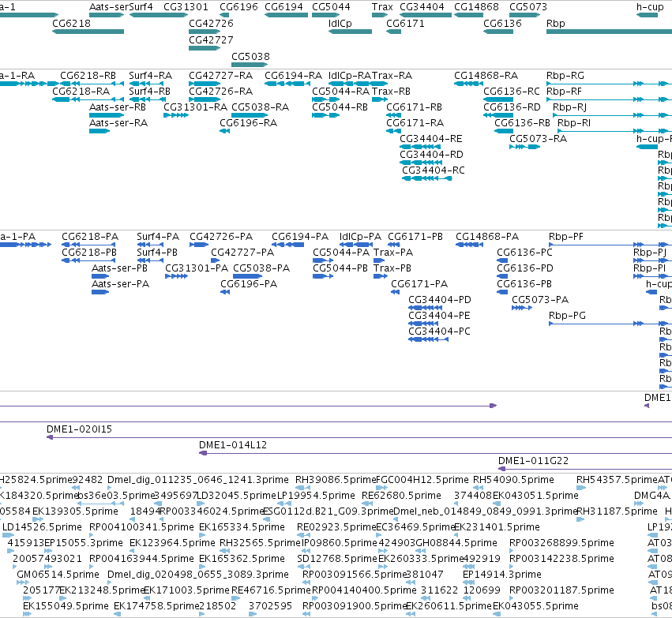The width and height of the screenshot is (672, 618).
Task: Select transcript CG6194-RA
Action: (x=293, y=76)
